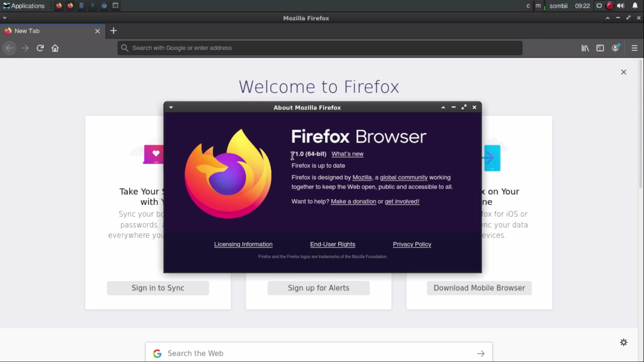
Task: Click the back navigation arrow
Action: point(9,48)
